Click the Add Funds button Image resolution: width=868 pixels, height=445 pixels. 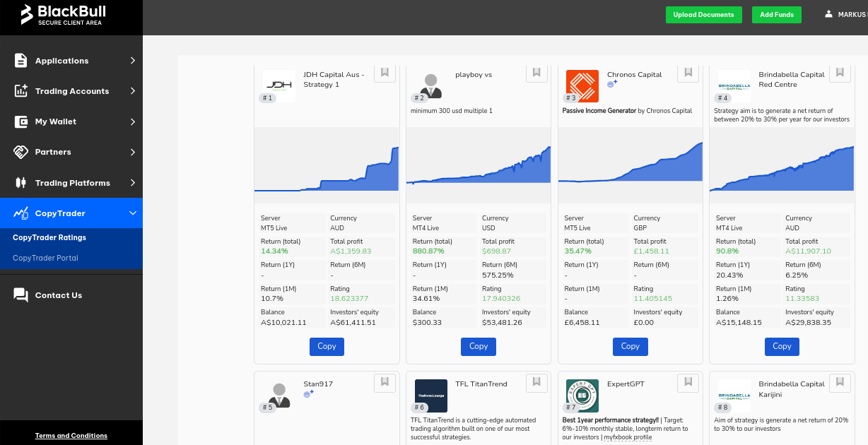[777, 14]
